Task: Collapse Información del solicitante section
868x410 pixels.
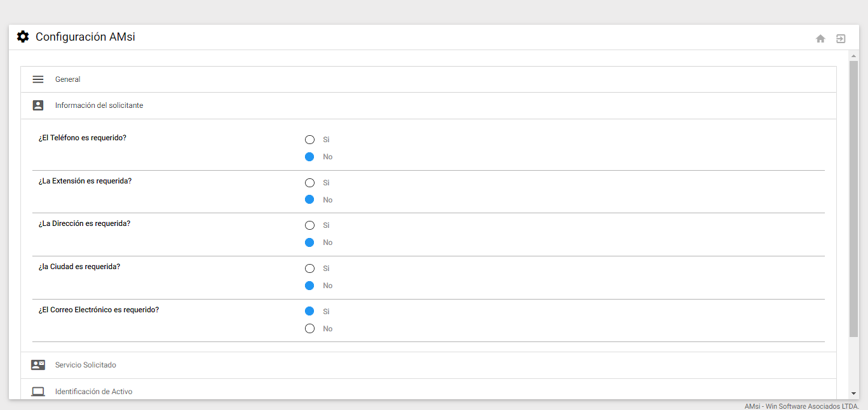Action: click(x=99, y=105)
